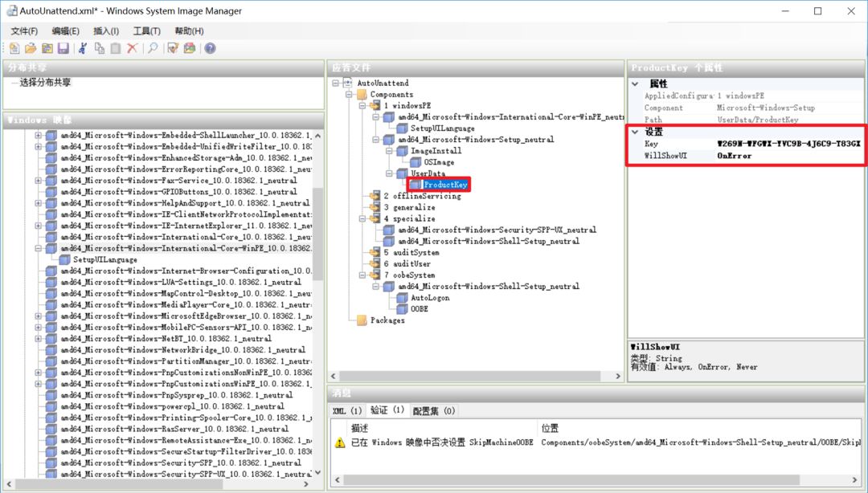The image size is (868, 493).
Task: Switch to the 配置集 (0) tab
Action: (433, 410)
